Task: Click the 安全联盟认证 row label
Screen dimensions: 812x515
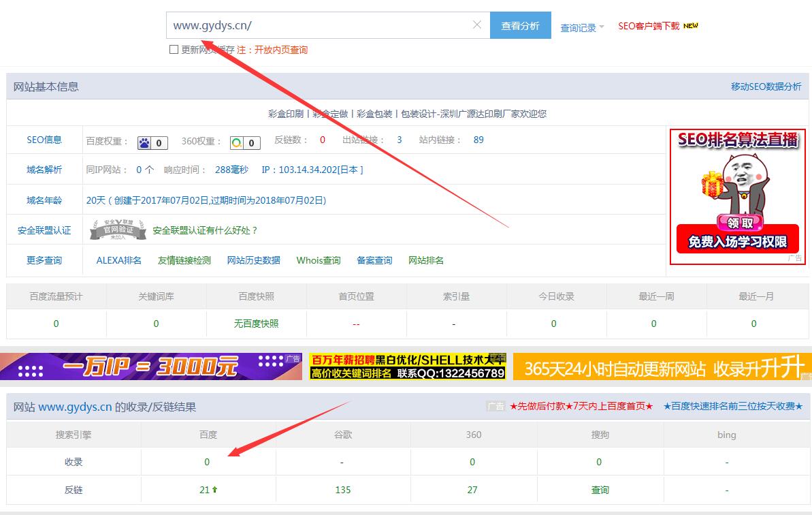Action: (44, 230)
